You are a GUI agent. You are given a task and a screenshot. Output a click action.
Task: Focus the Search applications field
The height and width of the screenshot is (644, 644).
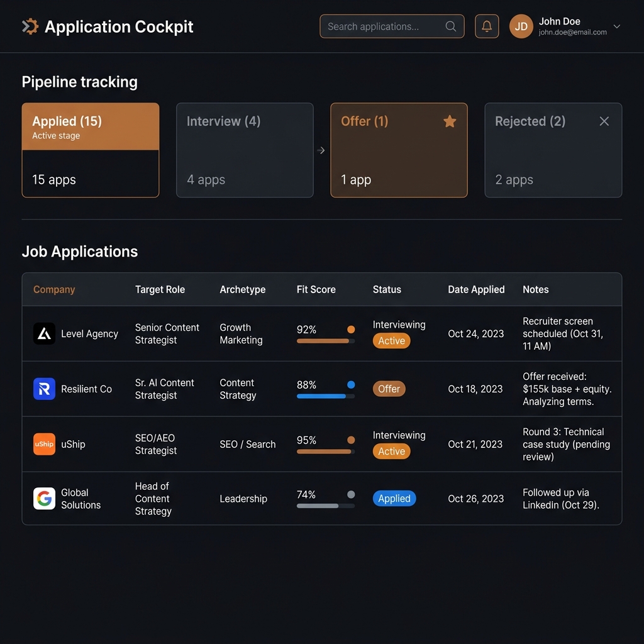pyautogui.click(x=392, y=26)
